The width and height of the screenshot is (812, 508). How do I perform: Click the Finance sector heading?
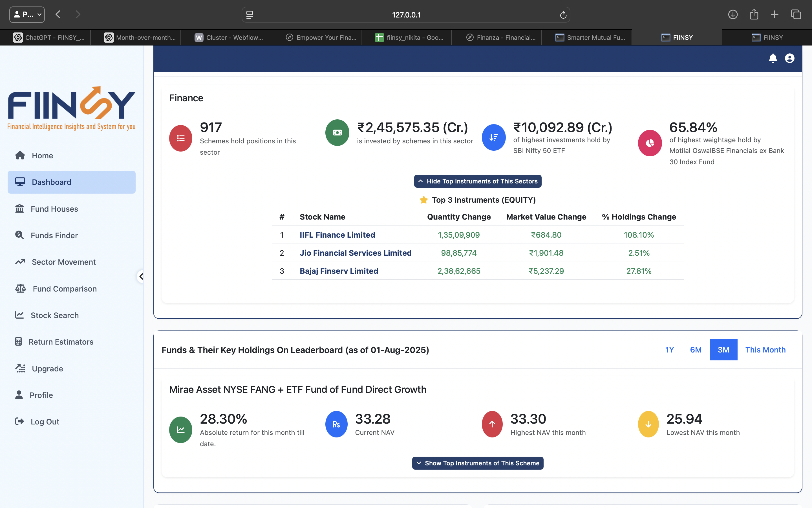(x=186, y=98)
